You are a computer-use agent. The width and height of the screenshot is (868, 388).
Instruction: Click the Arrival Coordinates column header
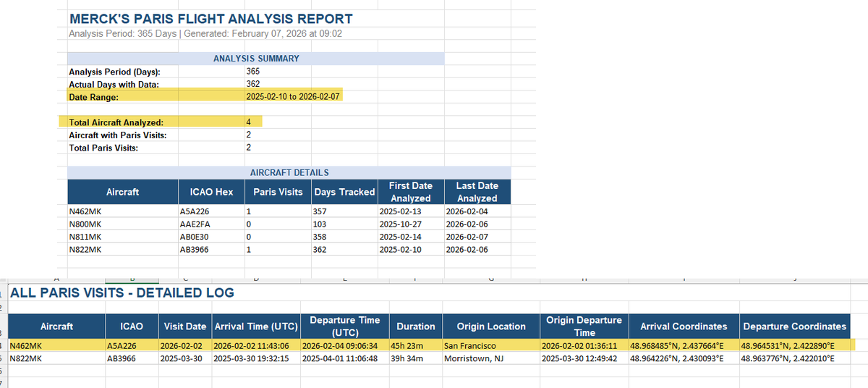point(683,326)
